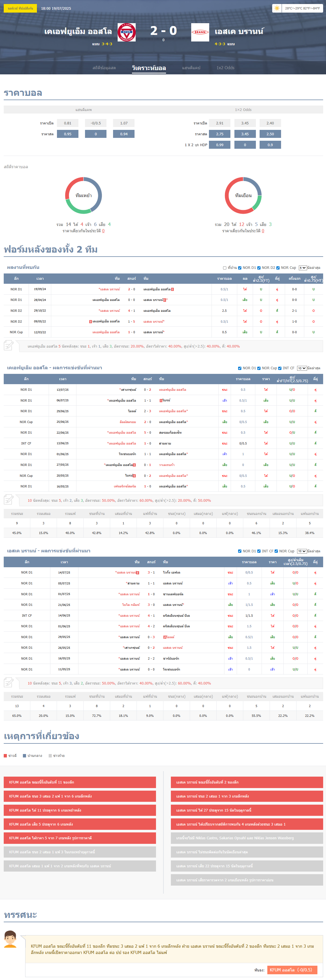Image resolution: width=326 pixels, height=980 pixels.
Task: Click red card icon in 09/05/22 row
Action: point(90,322)
